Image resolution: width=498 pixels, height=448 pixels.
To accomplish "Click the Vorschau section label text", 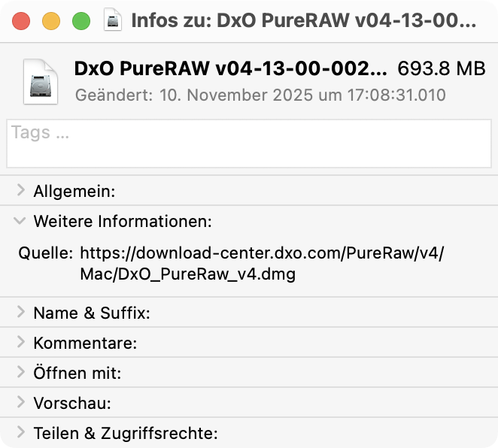I will [x=72, y=404].
